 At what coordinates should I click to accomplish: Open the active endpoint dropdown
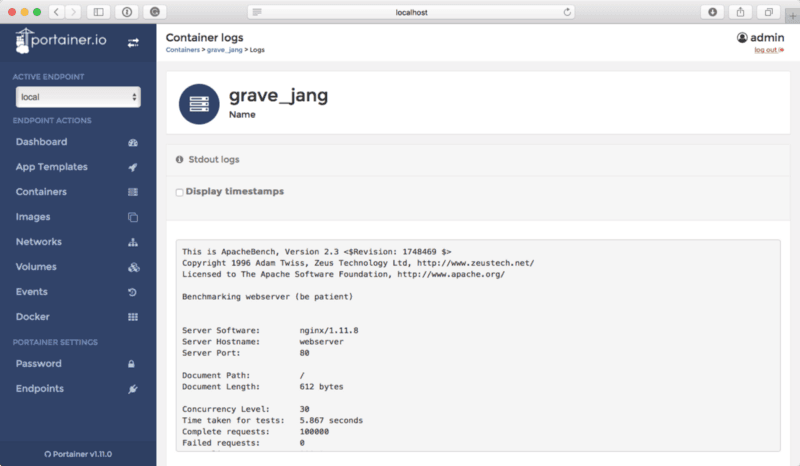tap(78, 97)
